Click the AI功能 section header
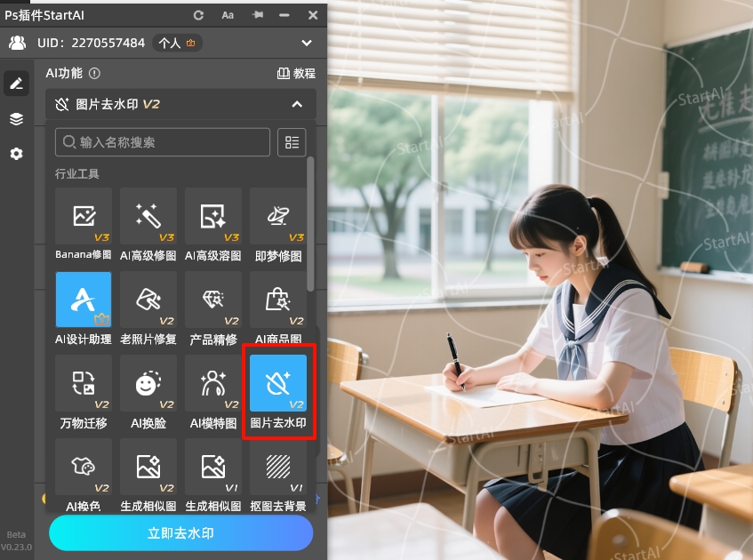753x560 pixels. click(x=62, y=73)
